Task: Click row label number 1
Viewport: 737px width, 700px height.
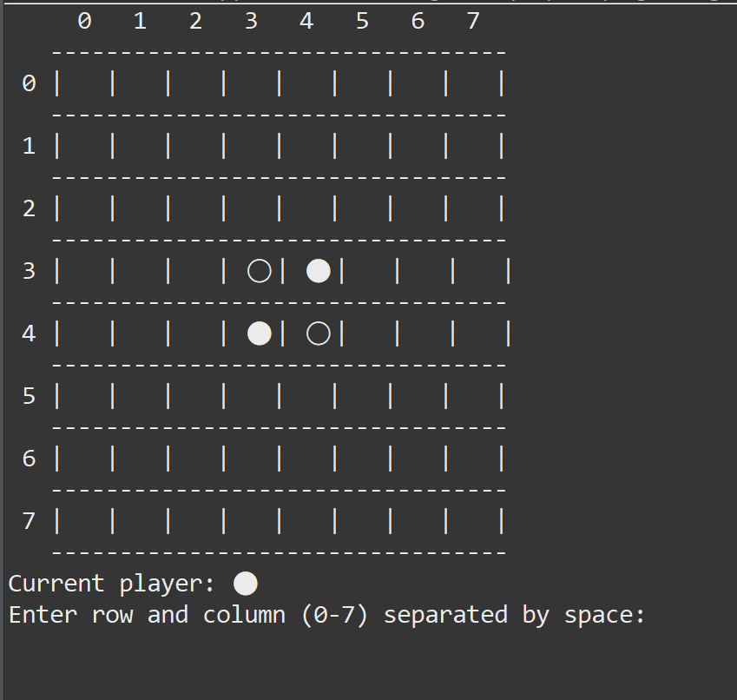Action: click(x=30, y=146)
